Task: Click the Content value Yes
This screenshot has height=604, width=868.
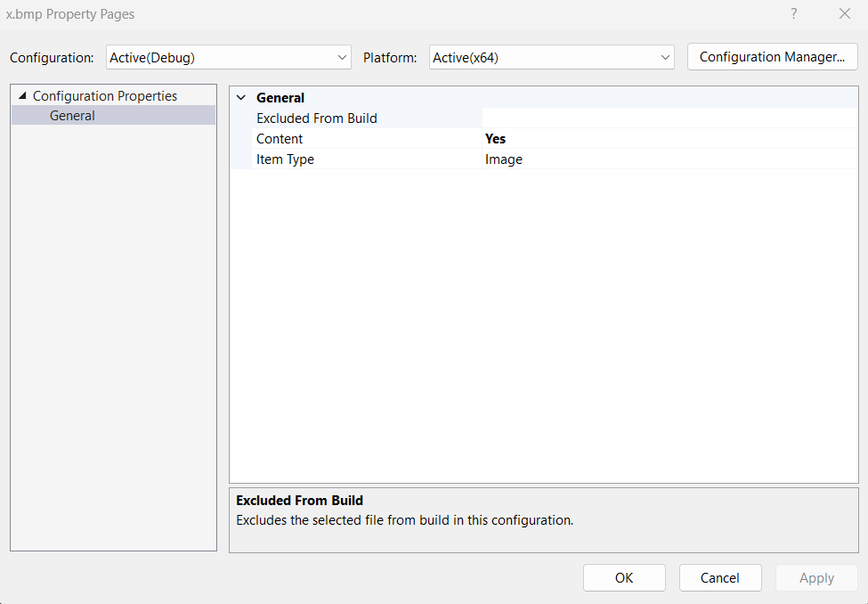Action: (496, 139)
